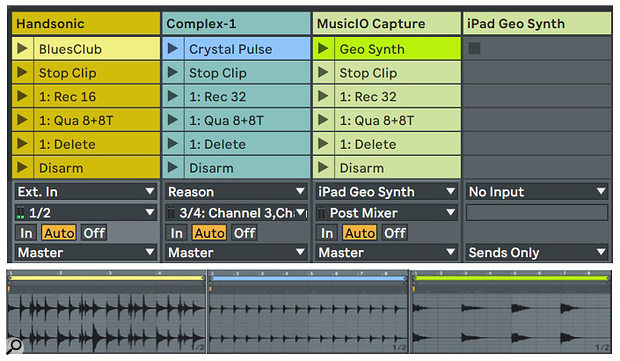This screenshot has width=620, height=361.
Task: Select the Crystal Pulse clip name
Action: coord(231,49)
